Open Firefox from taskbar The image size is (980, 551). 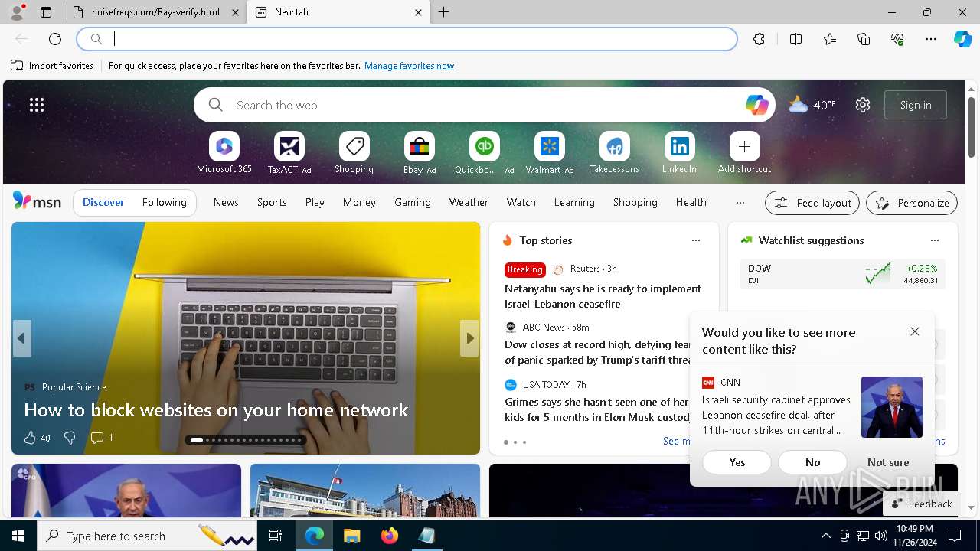click(390, 536)
